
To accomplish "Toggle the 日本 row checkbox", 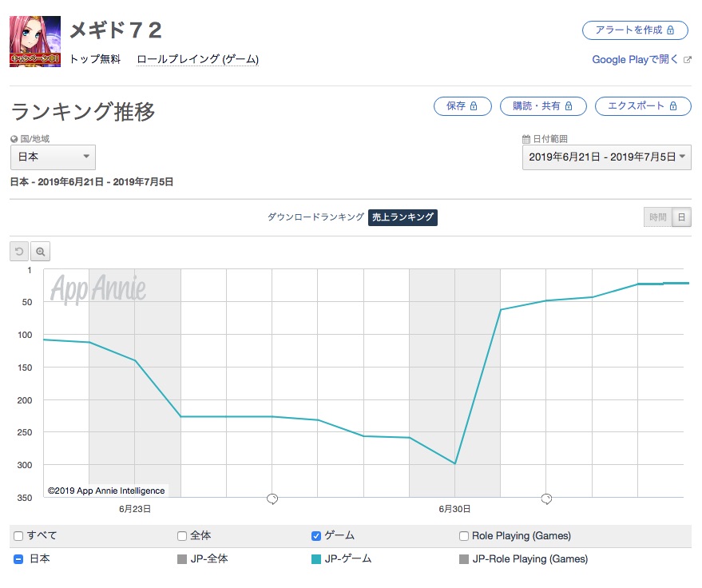I will [x=18, y=559].
